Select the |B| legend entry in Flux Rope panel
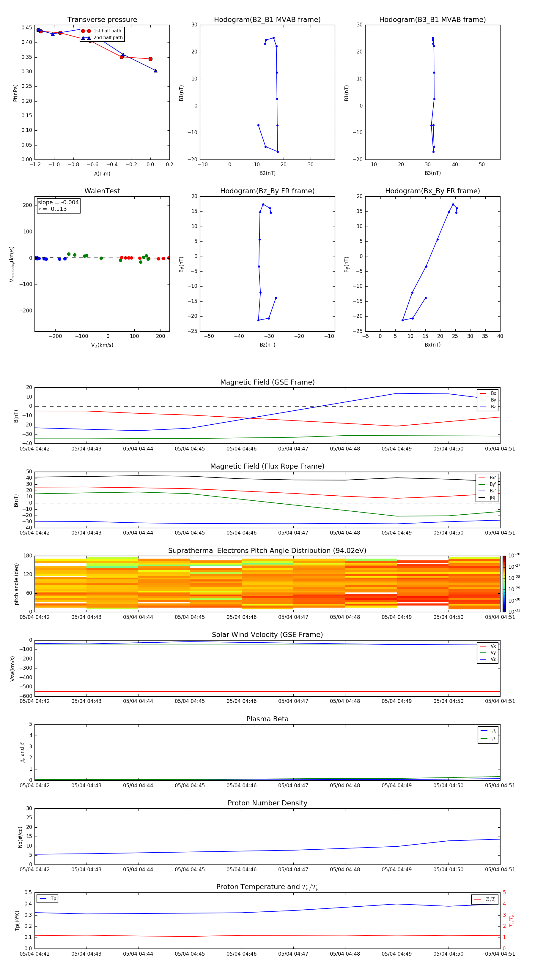The height and width of the screenshot is (980, 535). pos(487,498)
